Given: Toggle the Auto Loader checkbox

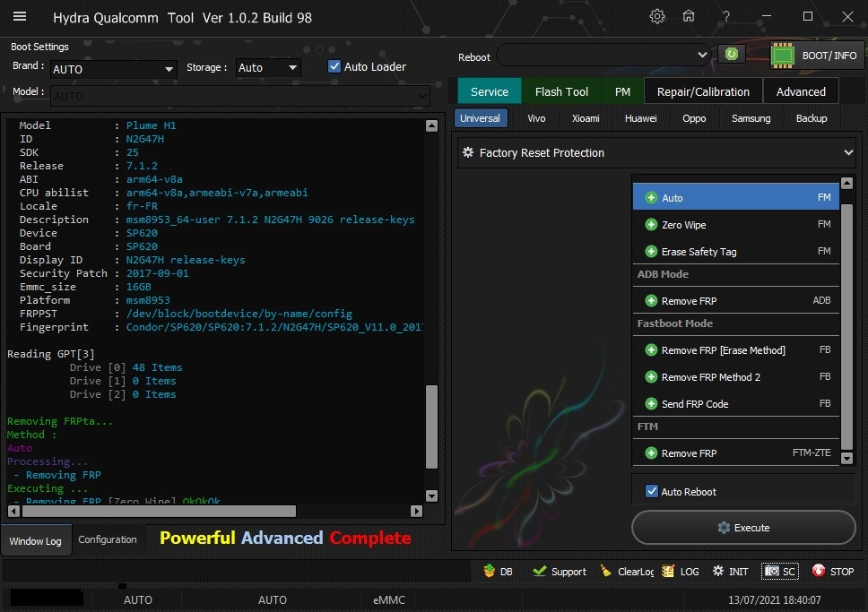Looking at the screenshot, I should pos(334,66).
